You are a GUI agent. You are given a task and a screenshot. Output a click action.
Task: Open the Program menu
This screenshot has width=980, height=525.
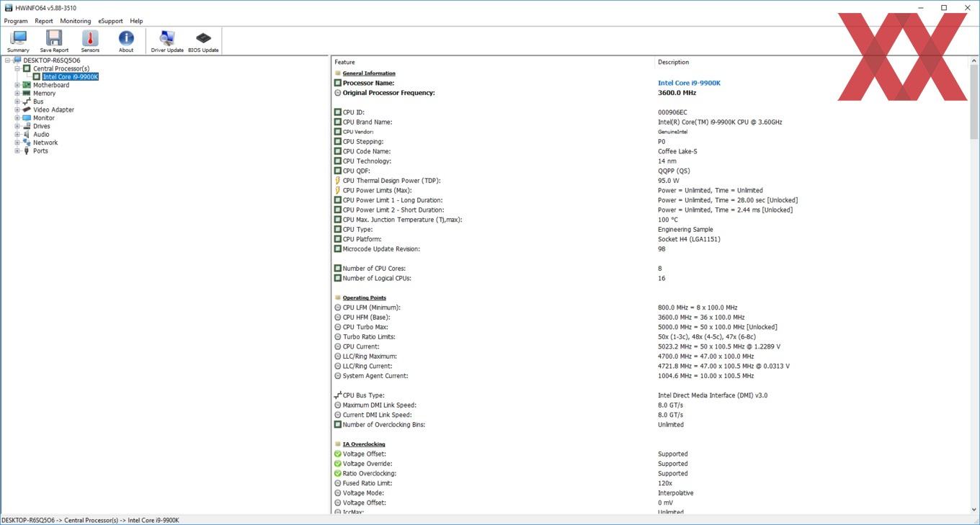pyautogui.click(x=16, y=21)
